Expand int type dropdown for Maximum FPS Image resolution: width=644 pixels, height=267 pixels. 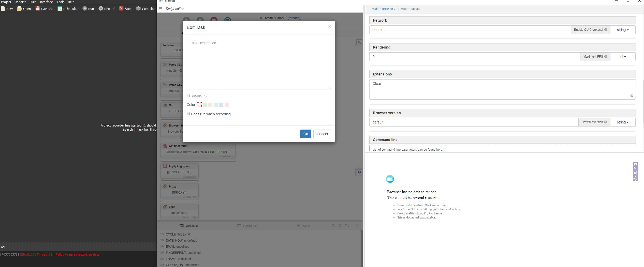point(622,57)
